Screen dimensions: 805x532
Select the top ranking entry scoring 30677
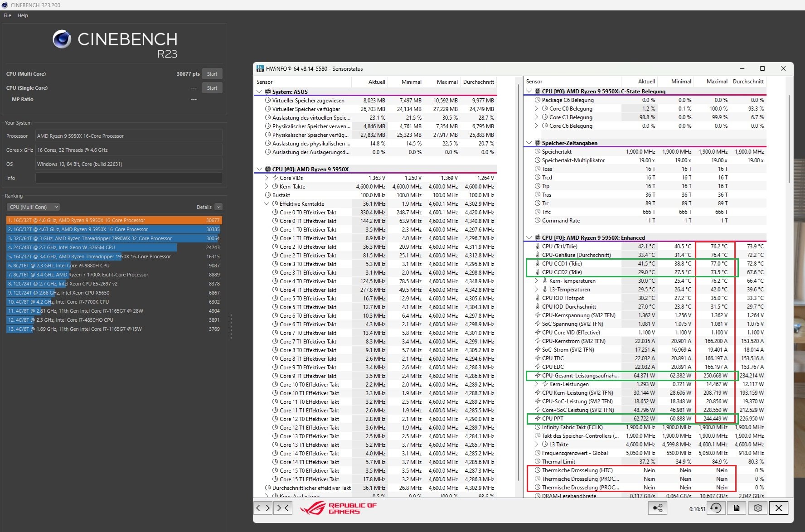[x=114, y=220]
